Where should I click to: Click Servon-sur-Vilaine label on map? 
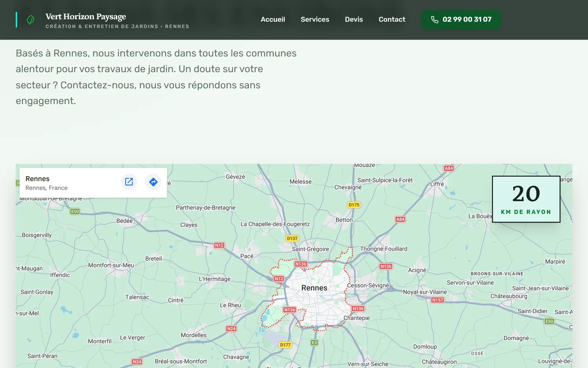click(470, 282)
